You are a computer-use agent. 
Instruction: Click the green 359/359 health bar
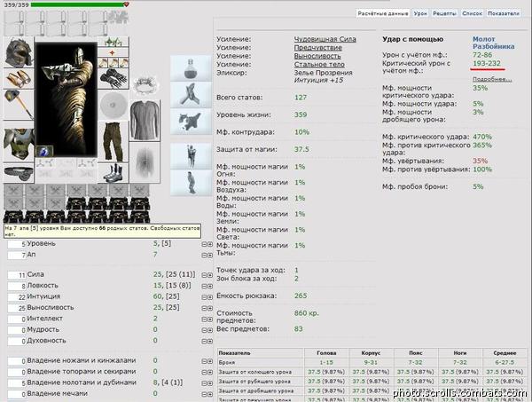pos(78,4)
